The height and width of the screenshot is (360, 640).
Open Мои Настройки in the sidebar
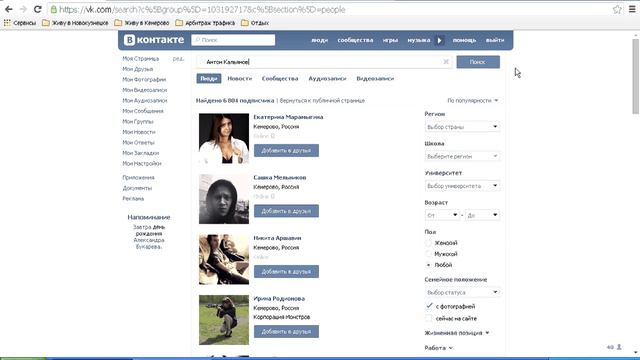(x=142, y=164)
